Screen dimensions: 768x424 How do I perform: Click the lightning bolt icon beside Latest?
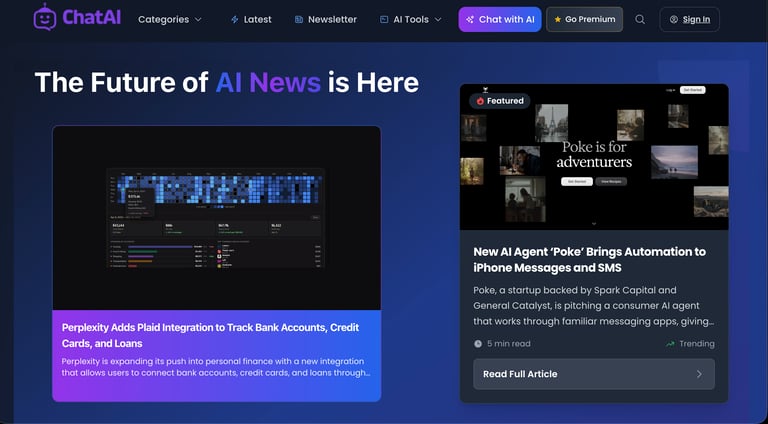(235, 20)
